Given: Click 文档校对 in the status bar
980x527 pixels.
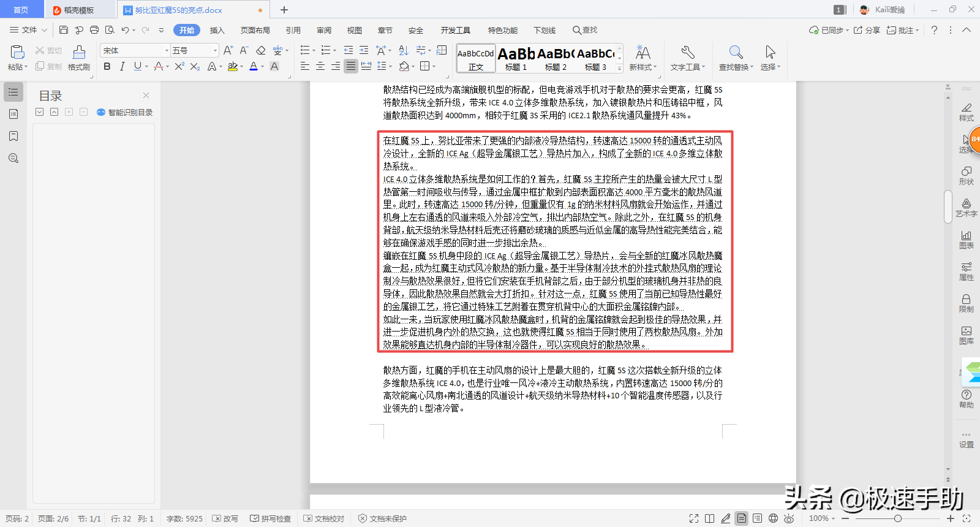Looking at the screenshot, I should [324, 518].
